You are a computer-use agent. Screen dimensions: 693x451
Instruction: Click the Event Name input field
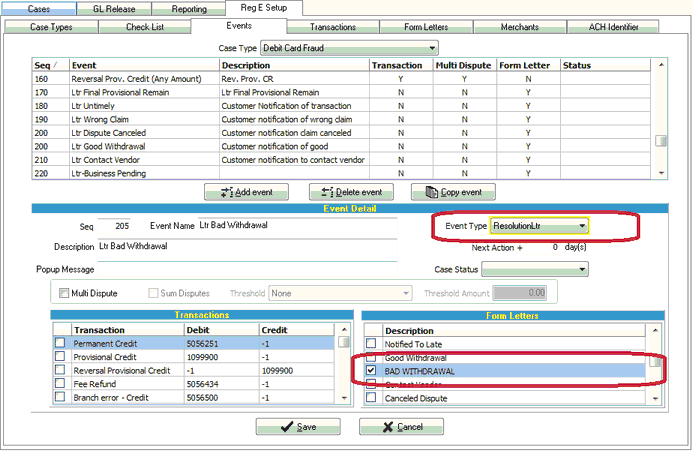click(297, 226)
